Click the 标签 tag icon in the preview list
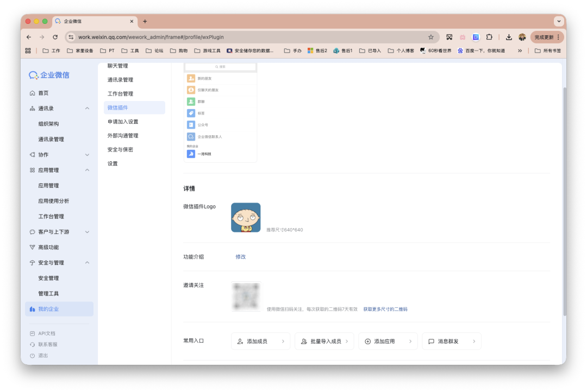 tap(192, 113)
